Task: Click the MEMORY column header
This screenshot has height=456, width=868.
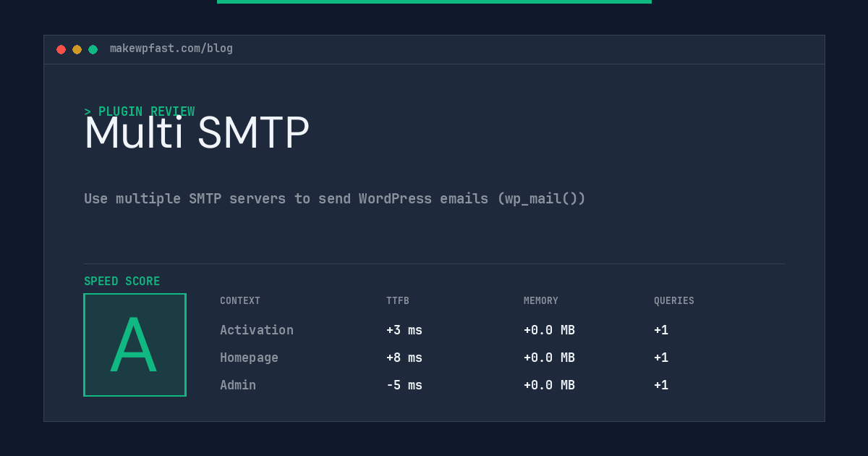Action: coord(541,301)
